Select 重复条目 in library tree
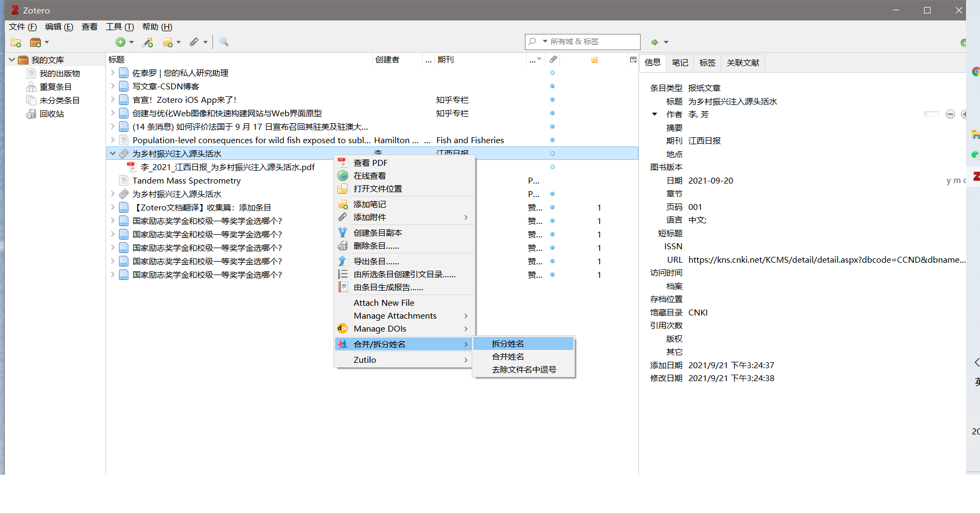The height and width of the screenshot is (513, 980). coord(55,87)
